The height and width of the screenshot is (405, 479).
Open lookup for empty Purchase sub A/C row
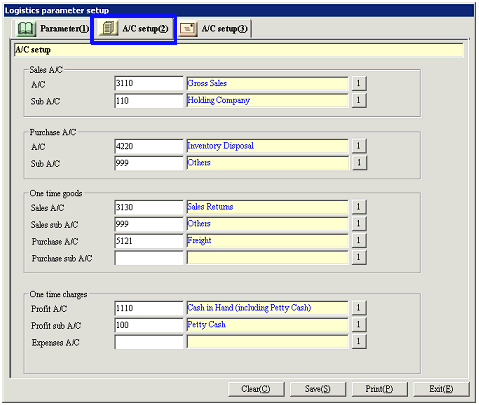(359, 258)
